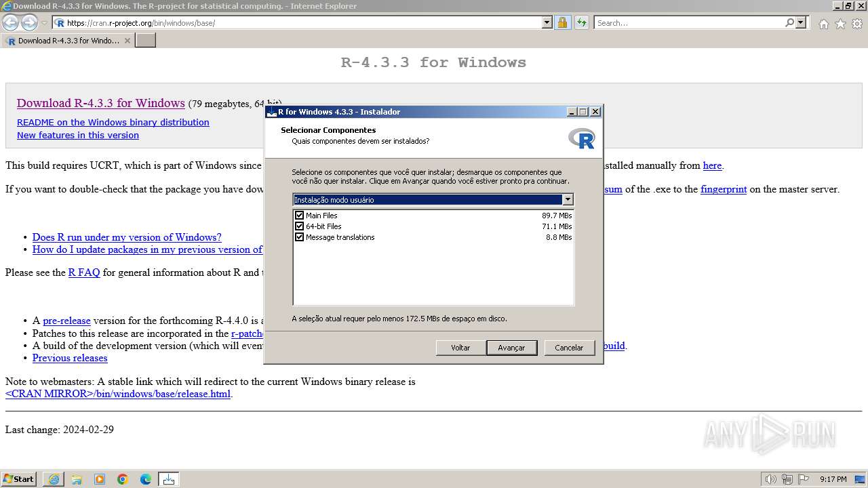The height and width of the screenshot is (488, 868).
Task: Click the search magnifier icon
Action: click(789, 23)
